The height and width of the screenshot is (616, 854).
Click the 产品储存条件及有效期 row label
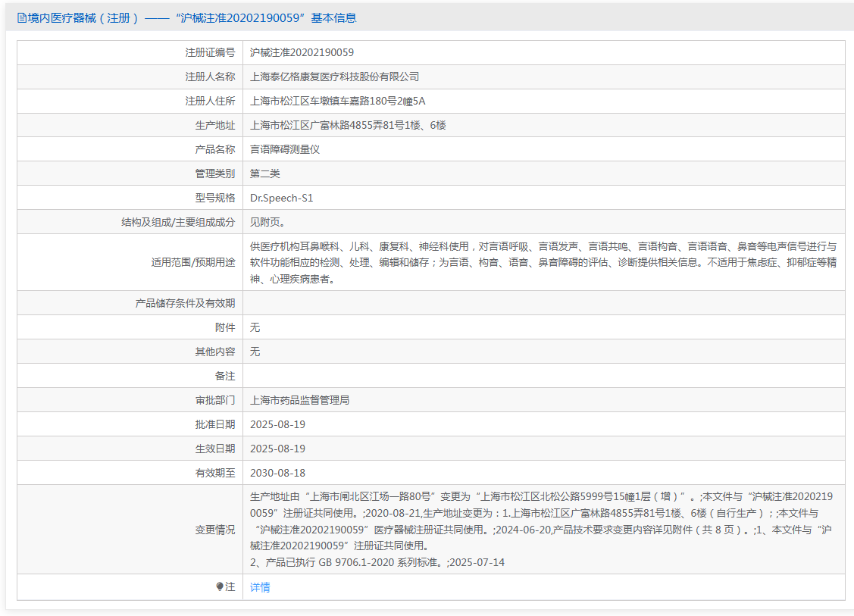pos(185,303)
